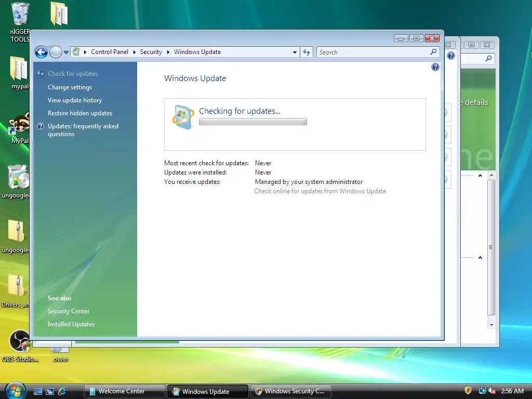Click the network tray icon
Viewport: 532px width, 399px height.
pos(482,391)
